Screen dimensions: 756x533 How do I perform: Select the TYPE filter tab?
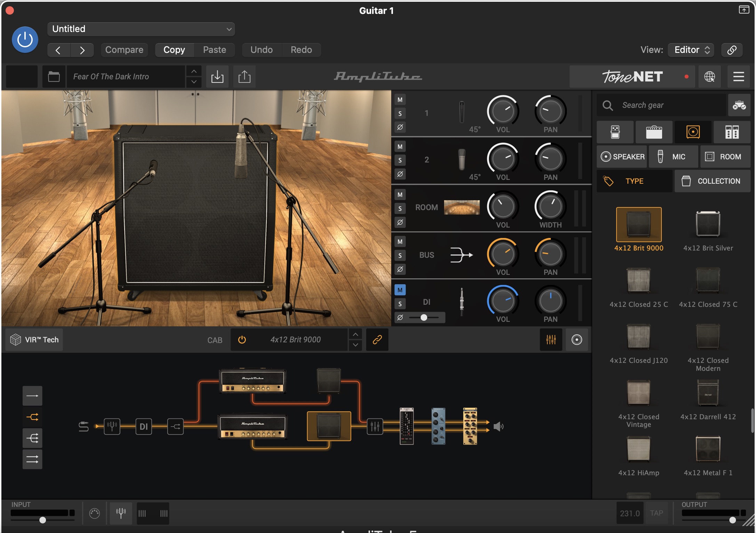634,181
